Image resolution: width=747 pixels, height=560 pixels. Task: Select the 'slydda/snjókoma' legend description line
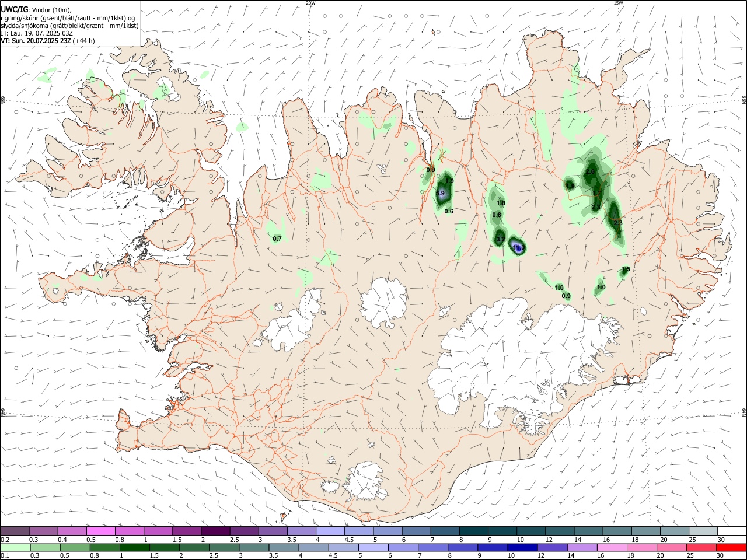(69, 26)
